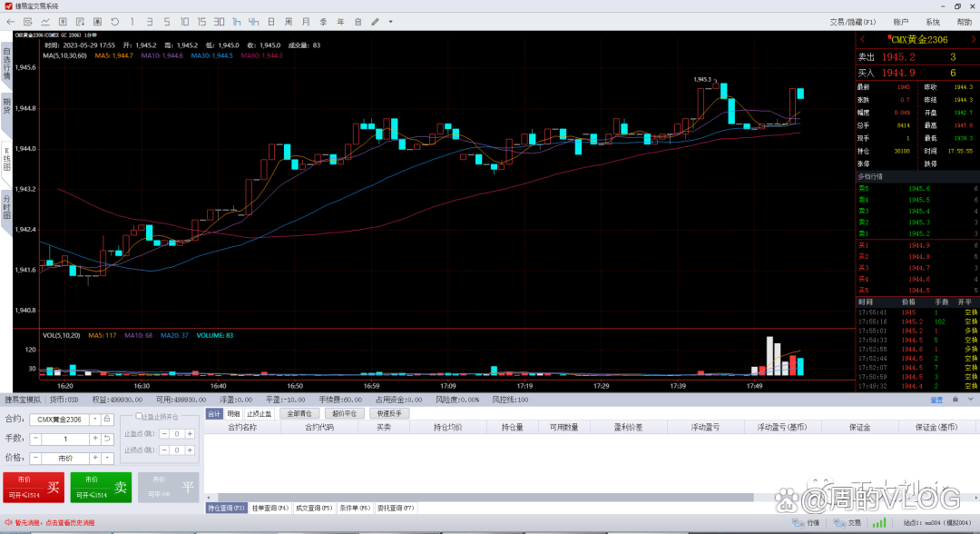Switch to 3-minute chart period
980x534 pixels.
150,22
